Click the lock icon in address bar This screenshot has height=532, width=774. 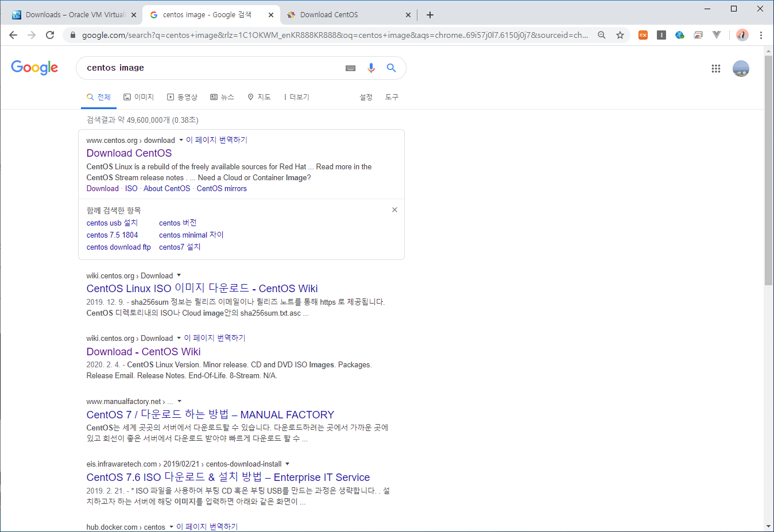tap(72, 35)
